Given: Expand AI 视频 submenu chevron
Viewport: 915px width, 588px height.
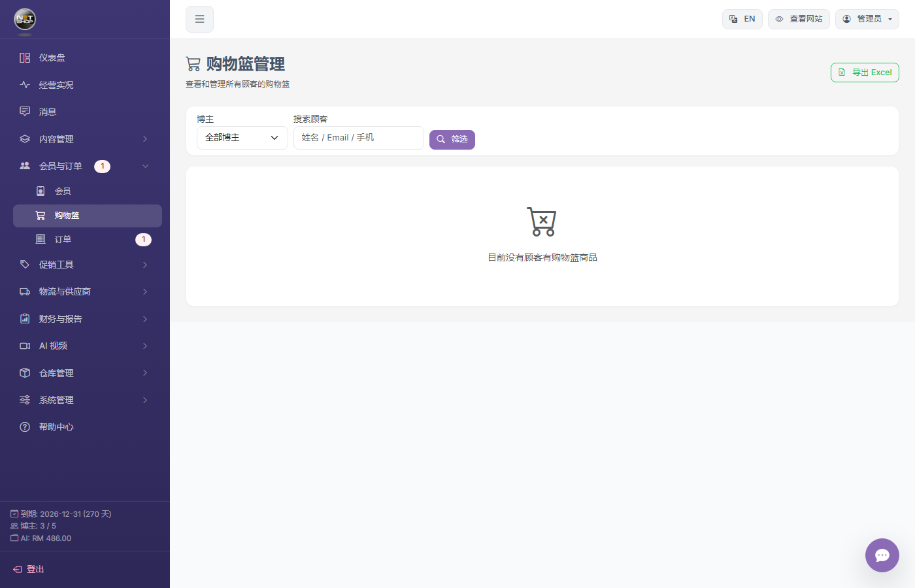Looking at the screenshot, I should 145,346.
